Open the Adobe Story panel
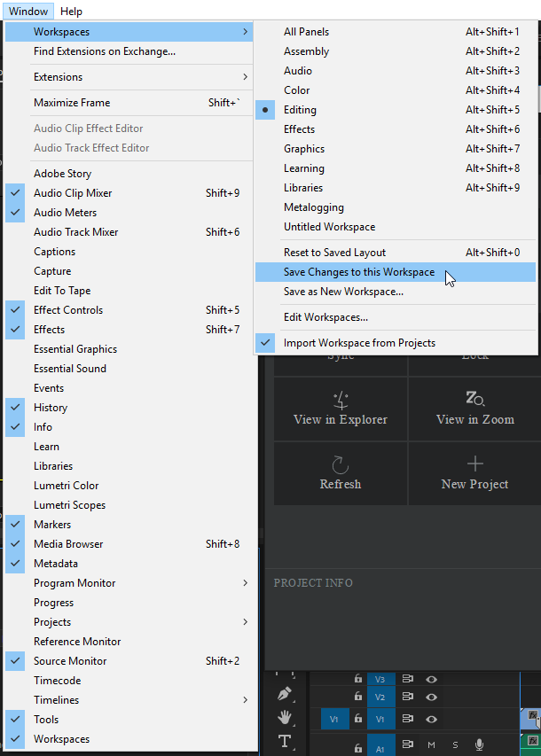This screenshot has width=541, height=756. tap(129, 174)
